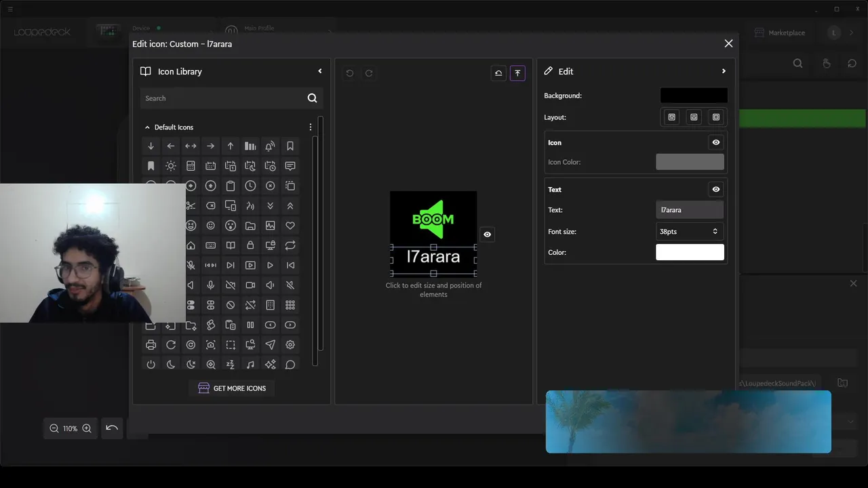This screenshot has height=488, width=868.
Task: Redo canvas edit
Action: click(369, 73)
